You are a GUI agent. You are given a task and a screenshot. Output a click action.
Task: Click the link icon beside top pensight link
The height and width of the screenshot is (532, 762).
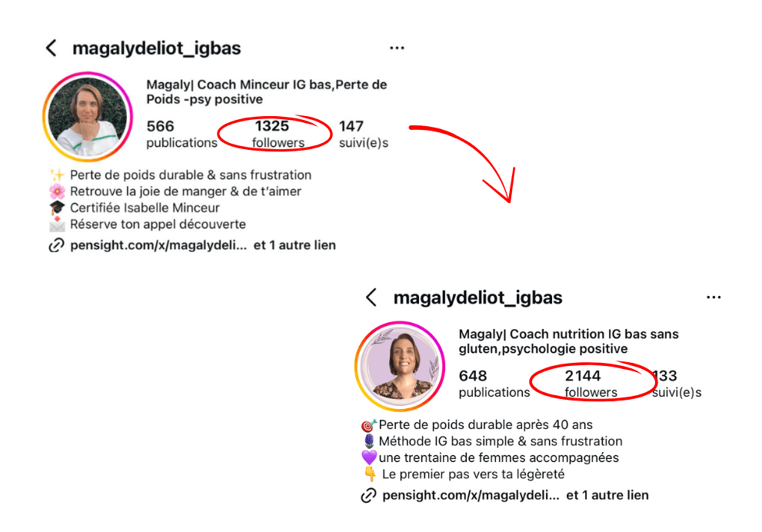(56, 245)
